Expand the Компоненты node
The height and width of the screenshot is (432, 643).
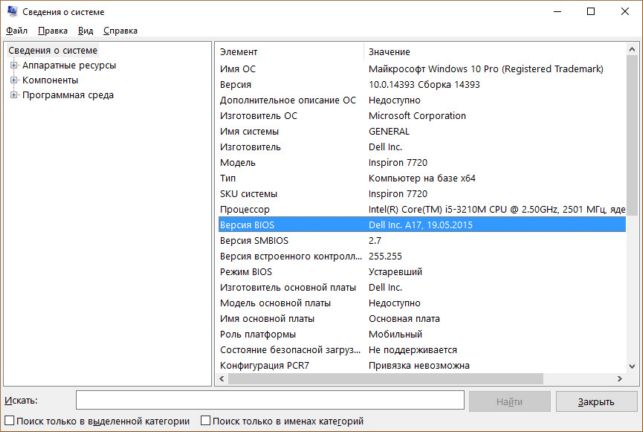[14, 80]
